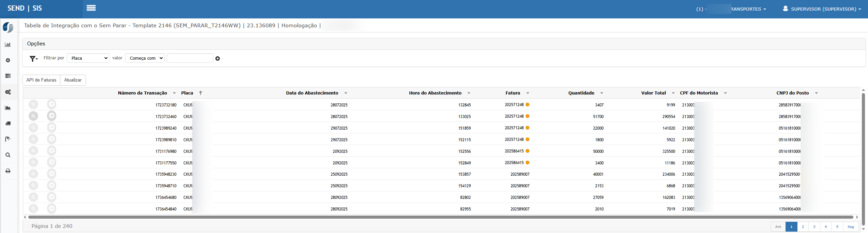Click the truck icon in sidebar
The image size is (868, 233).
pos(8,123)
